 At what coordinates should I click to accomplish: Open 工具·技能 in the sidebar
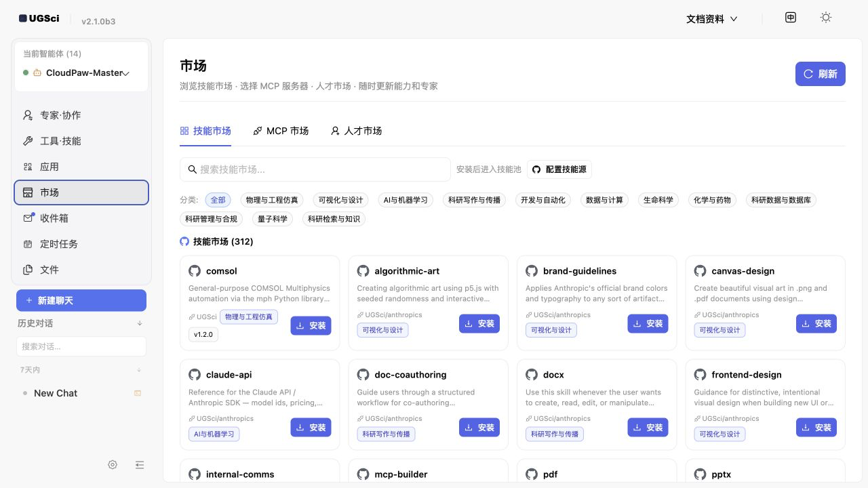pos(81,141)
